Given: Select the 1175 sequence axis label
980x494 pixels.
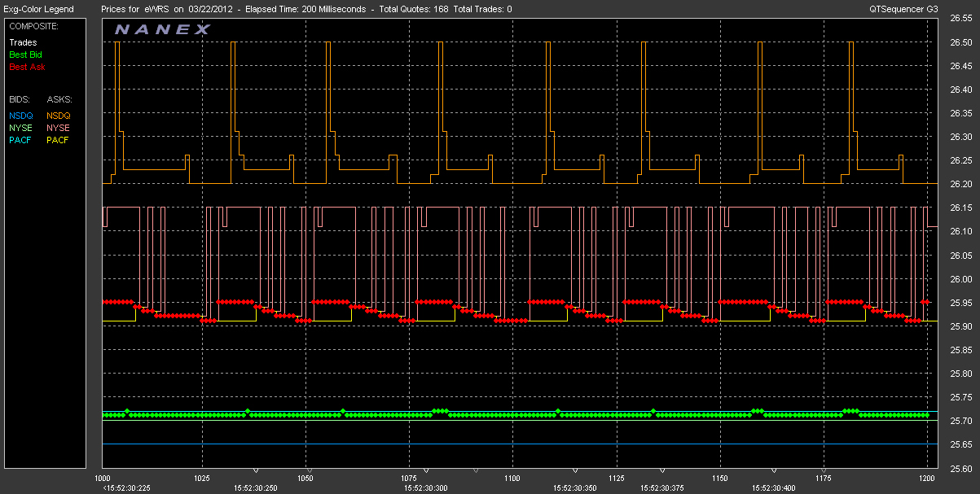Looking at the screenshot, I should tap(823, 478).
